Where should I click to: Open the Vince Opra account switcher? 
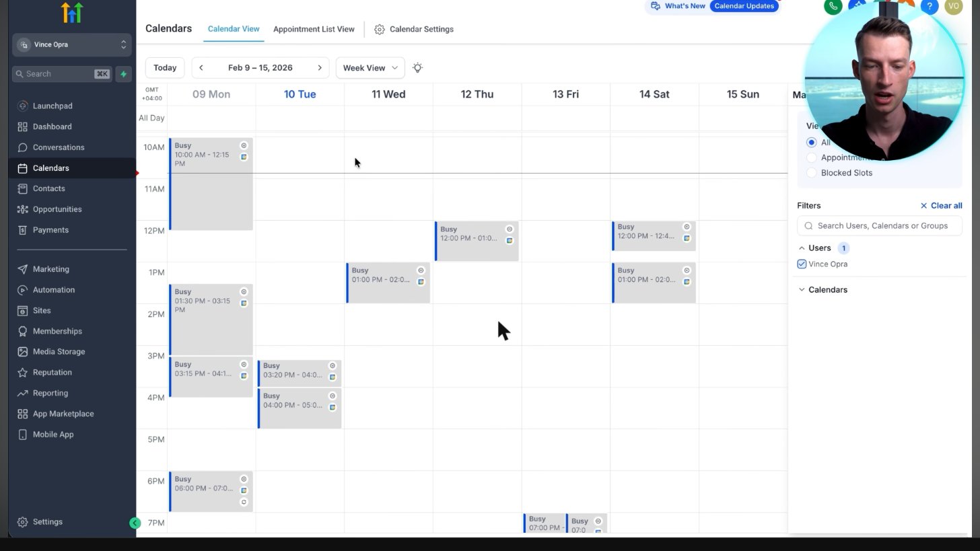72,44
